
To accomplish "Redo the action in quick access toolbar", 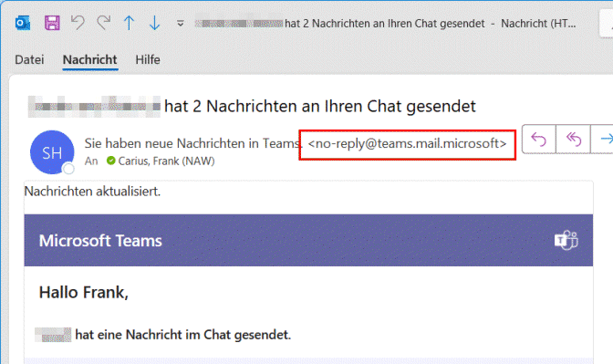I will point(104,23).
